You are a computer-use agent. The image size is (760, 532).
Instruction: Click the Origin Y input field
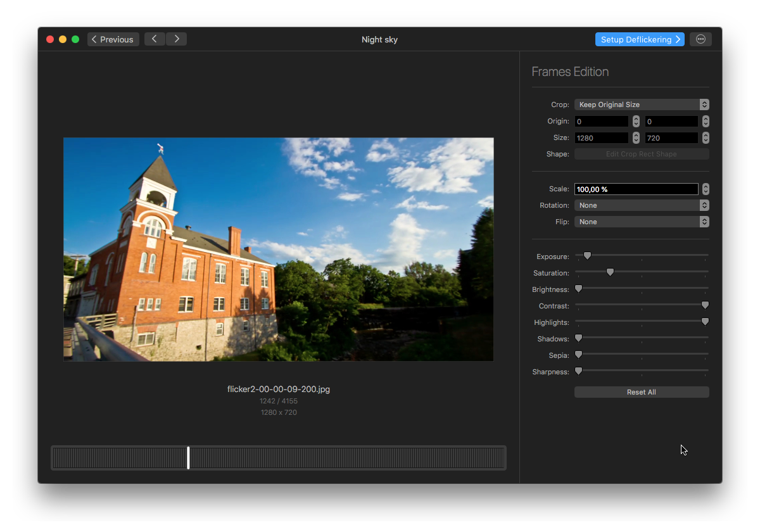pyautogui.click(x=671, y=121)
